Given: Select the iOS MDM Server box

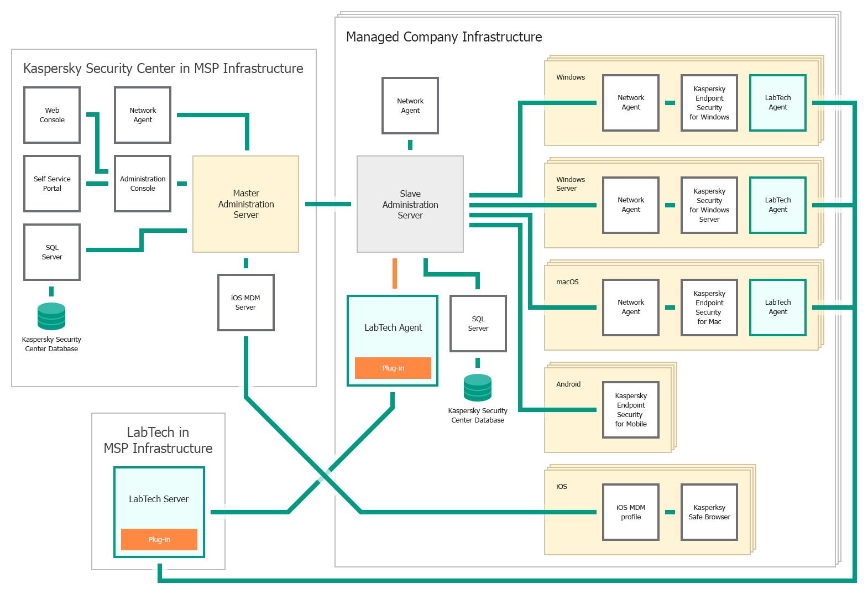Looking at the screenshot, I should click(246, 303).
